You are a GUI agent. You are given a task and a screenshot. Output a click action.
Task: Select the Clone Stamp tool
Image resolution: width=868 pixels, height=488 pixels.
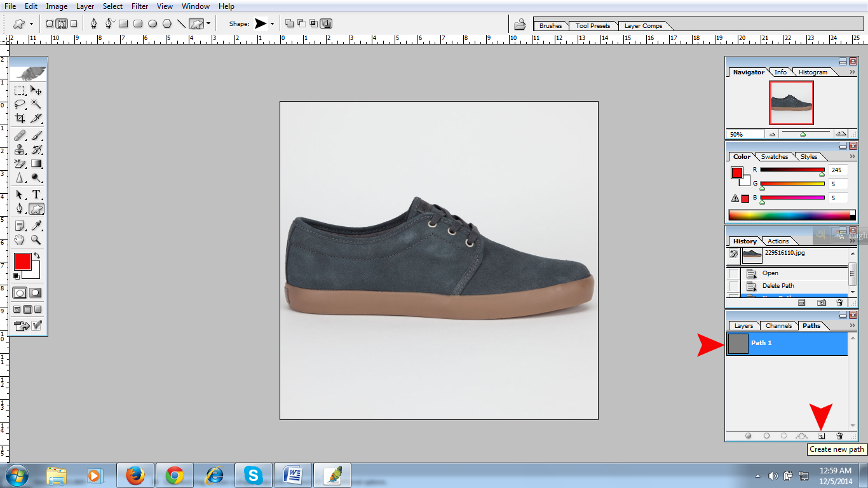(20, 150)
